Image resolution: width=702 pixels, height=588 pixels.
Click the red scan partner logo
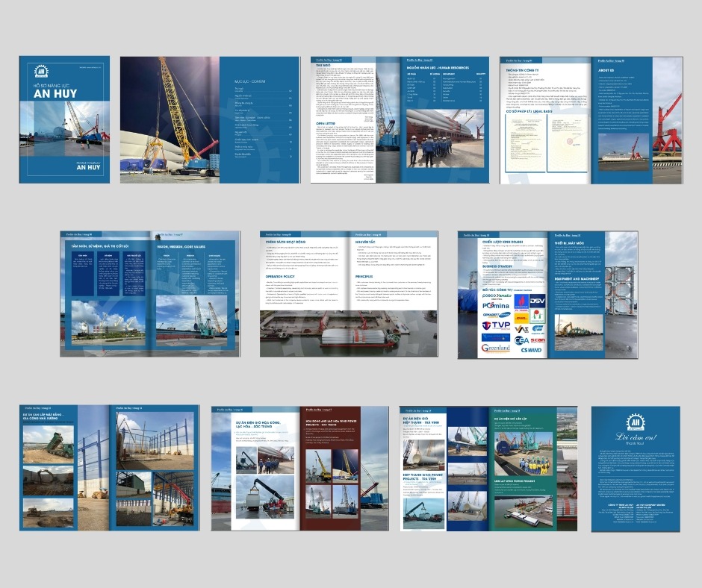tap(538, 340)
